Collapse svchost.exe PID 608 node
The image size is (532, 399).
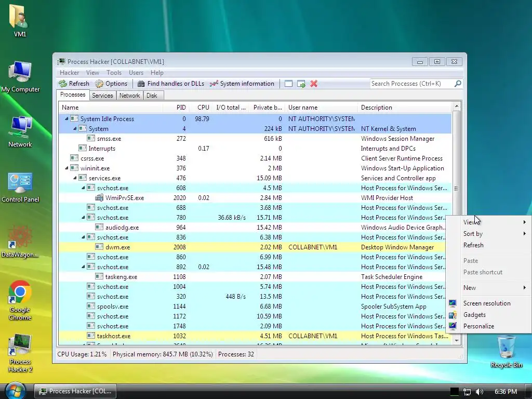83,188
